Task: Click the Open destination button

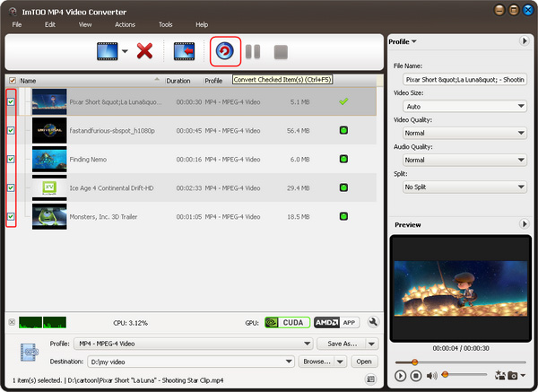Action: coord(364,362)
